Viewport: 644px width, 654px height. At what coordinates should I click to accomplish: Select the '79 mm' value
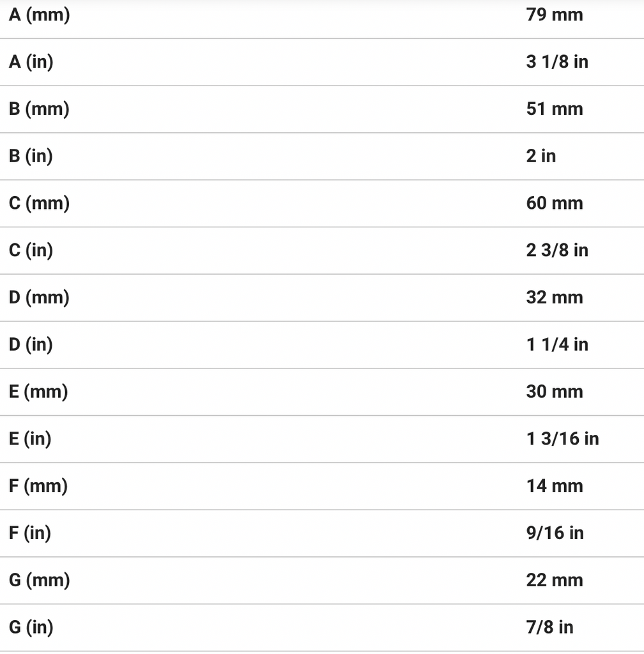pos(554,15)
